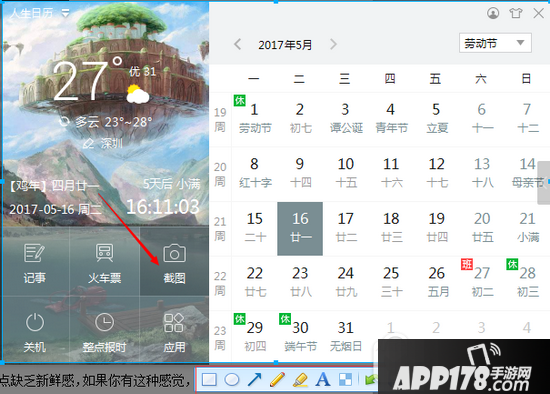550x394 pixels.
Task: Select May 29 初四
Action: coord(255,337)
